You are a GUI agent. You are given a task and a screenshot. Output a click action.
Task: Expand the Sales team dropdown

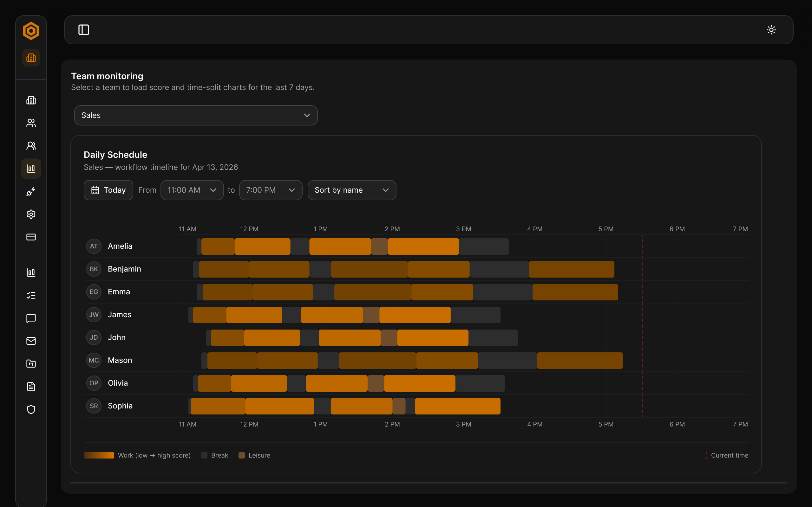tap(196, 115)
